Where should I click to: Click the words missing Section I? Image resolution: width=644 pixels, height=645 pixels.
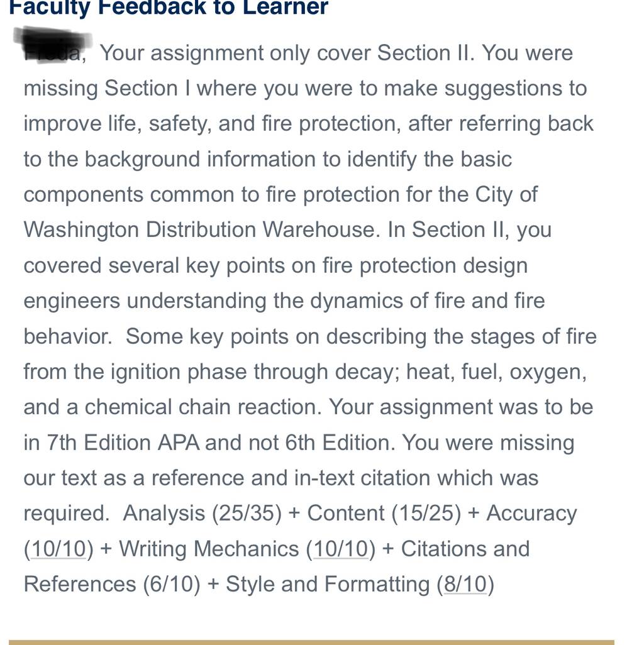click(x=107, y=89)
